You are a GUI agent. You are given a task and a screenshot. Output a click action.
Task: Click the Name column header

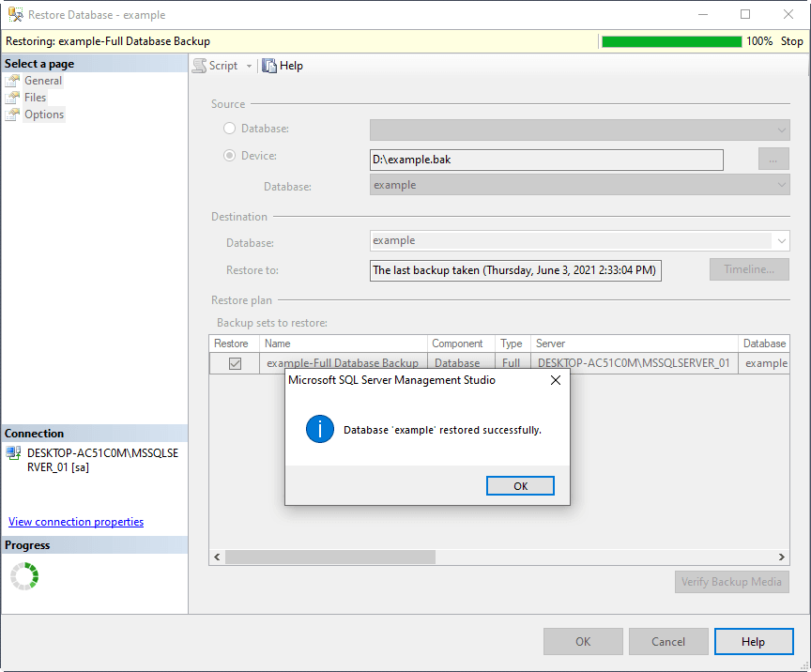tap(344, 344)
